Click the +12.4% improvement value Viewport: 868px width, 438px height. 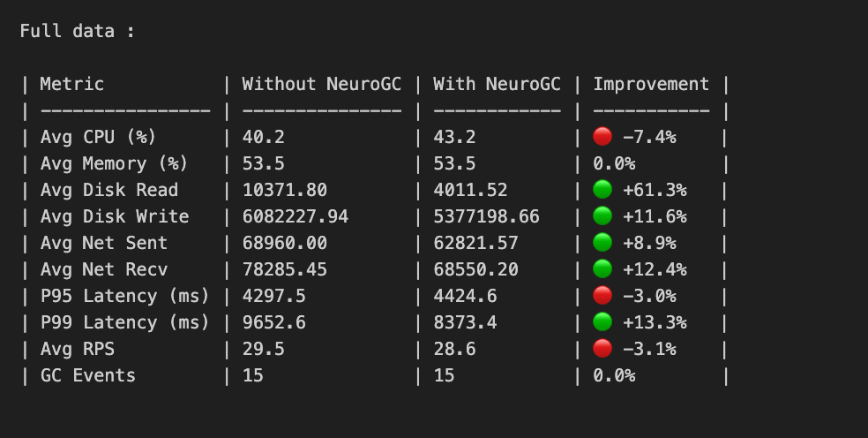655,269
